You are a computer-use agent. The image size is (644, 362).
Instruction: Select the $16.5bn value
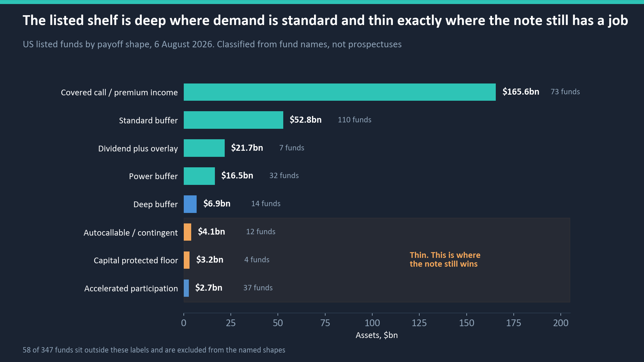point(237,175)
